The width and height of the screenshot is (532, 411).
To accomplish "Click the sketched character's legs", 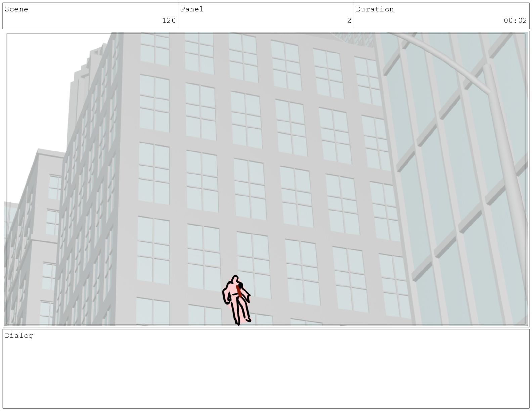I will pyautogui.click(x=241, y=311).
